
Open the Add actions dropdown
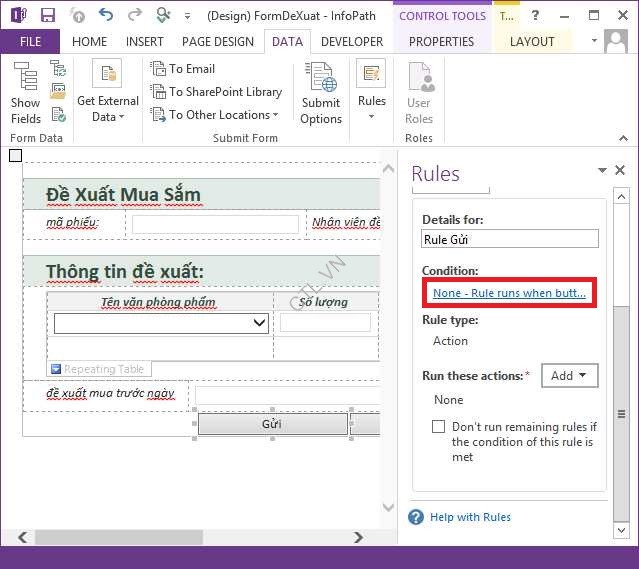point(569,376)
